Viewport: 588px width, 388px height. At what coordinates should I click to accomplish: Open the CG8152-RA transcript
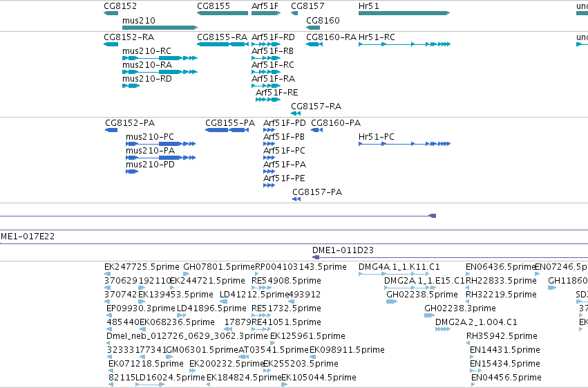(111, 44)
